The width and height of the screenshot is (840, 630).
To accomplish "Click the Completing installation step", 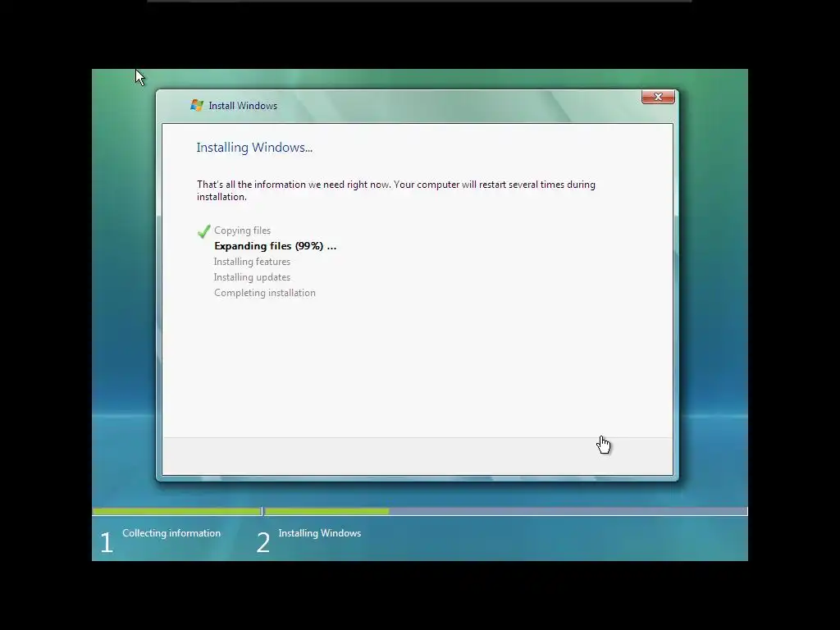I will tap(265, 293).
